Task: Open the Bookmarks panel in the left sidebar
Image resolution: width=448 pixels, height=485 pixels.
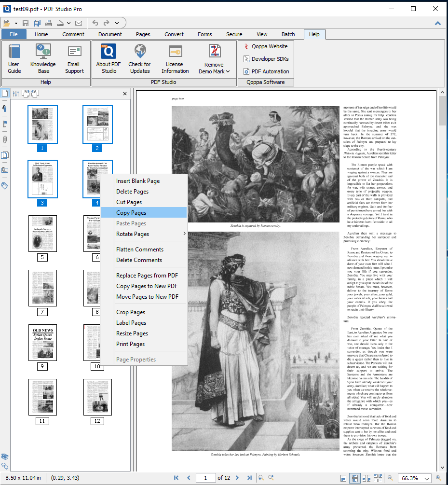Action: click(4, 108)
